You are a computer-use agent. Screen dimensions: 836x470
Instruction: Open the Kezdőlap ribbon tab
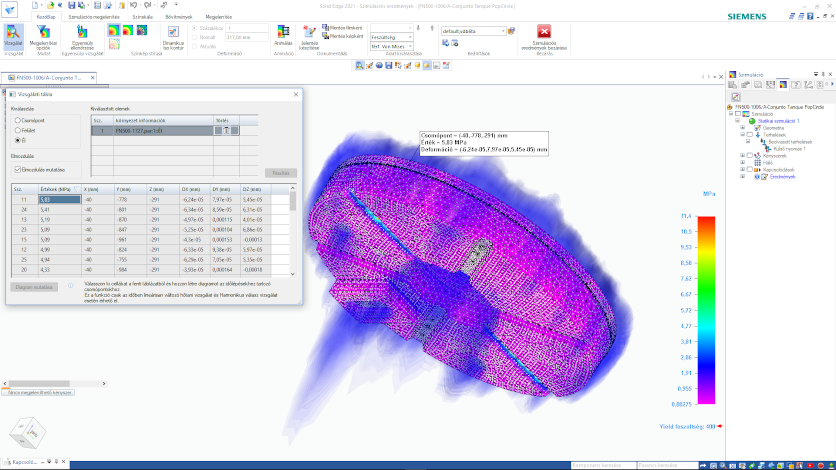[46, 17]
